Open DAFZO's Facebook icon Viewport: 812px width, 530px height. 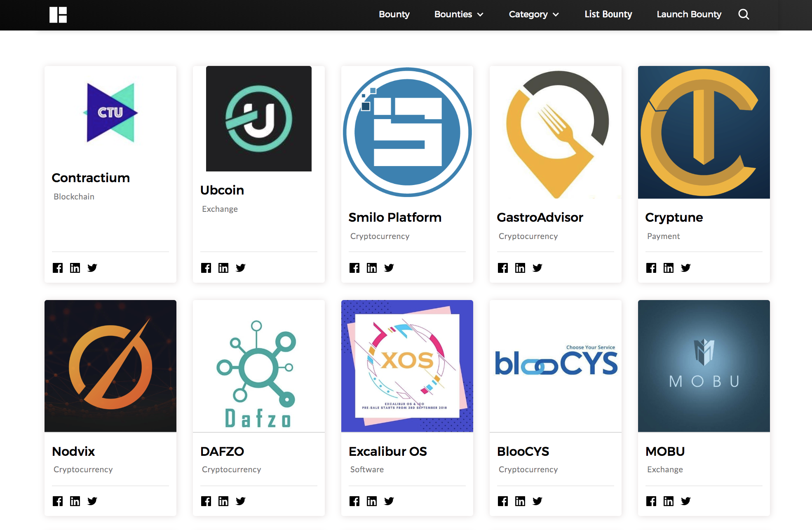point(206,501)
